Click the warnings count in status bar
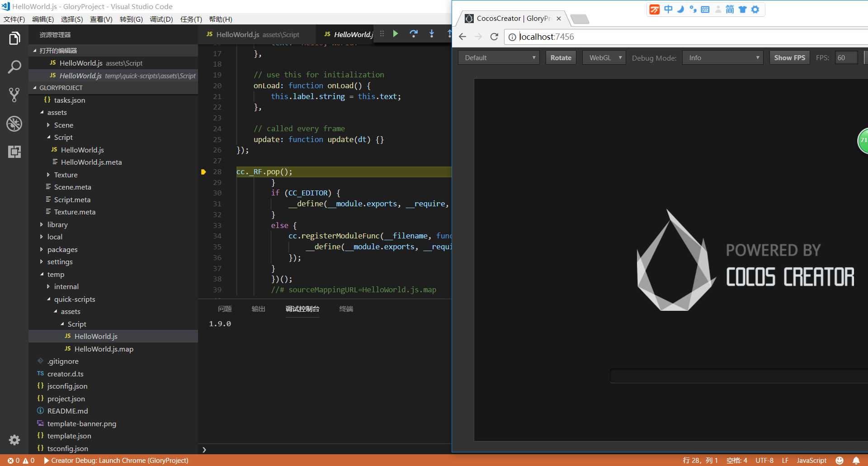 (x=28, y=461)
